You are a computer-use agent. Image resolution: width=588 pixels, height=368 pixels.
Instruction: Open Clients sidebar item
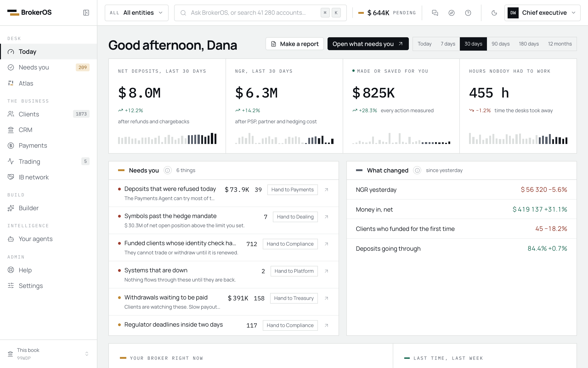[49, 114]
